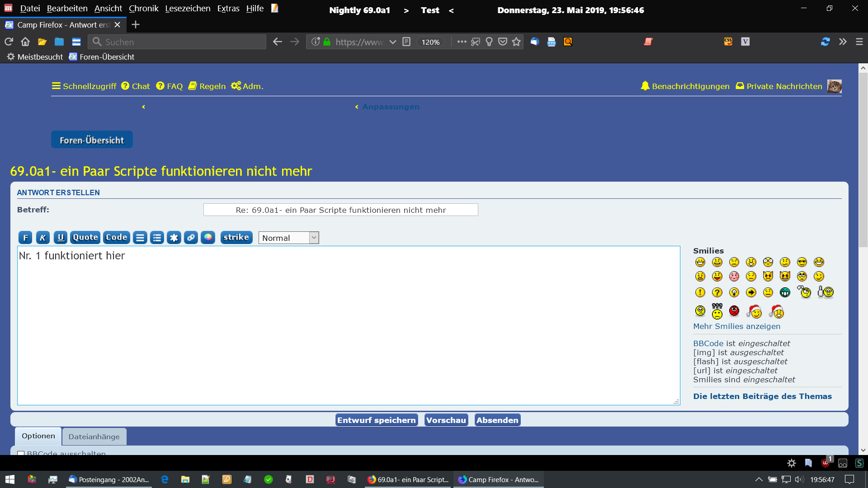The height and width of the screenshot is (488, 868).
Task: Click the italic K formatting button
Action: click(x=42, y=238)
